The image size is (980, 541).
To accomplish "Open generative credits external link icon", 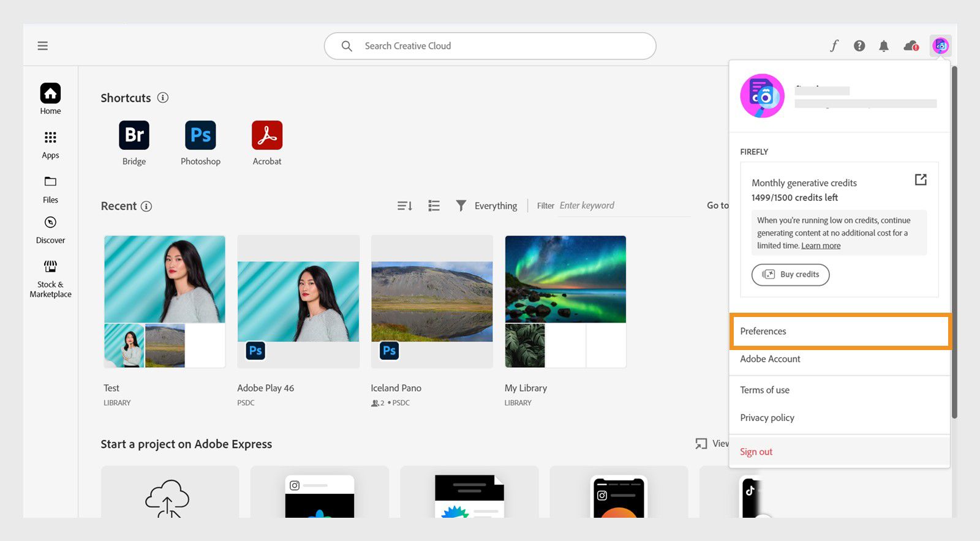I will [x=921, y=179].
